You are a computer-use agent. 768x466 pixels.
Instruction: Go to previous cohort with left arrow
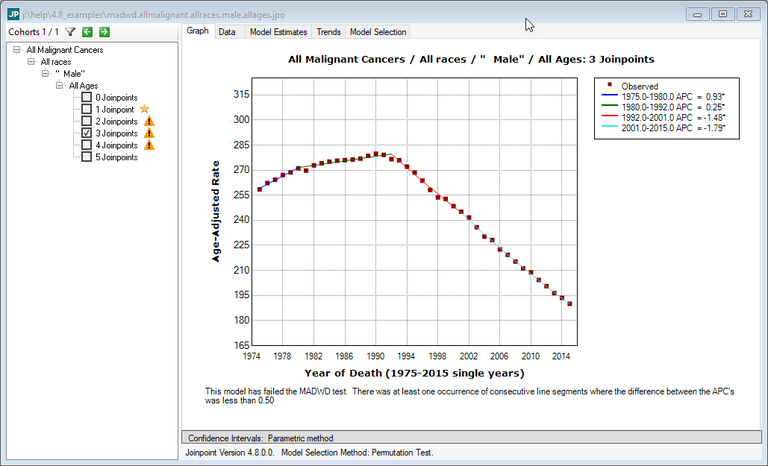coord(87,32)
